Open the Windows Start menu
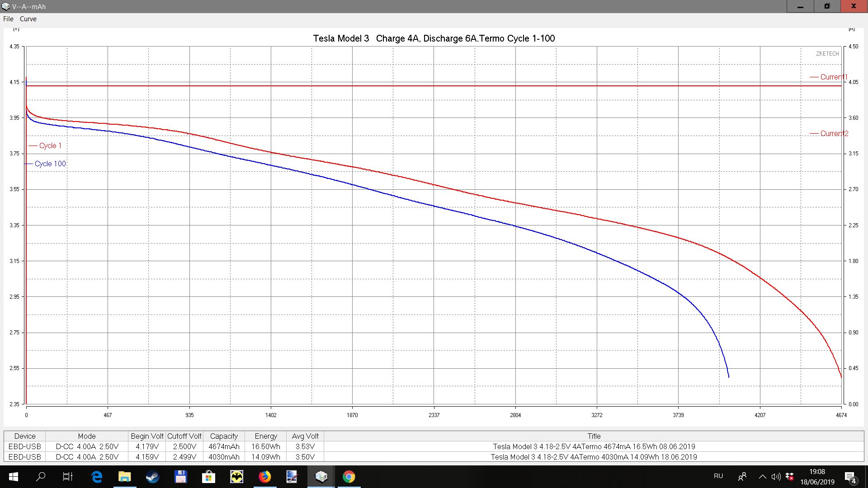Image resolution: width=868 pixels, height=488 pixels. tap(13, 477)
